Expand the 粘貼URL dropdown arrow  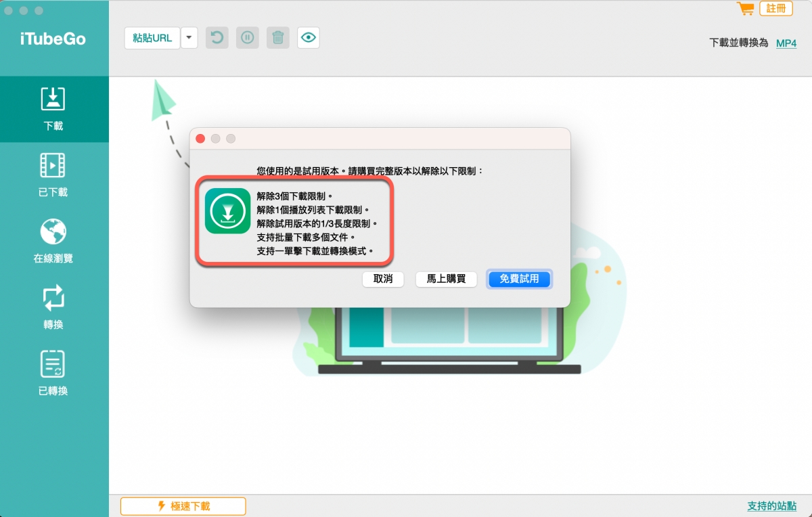click(x=189, y=38)
